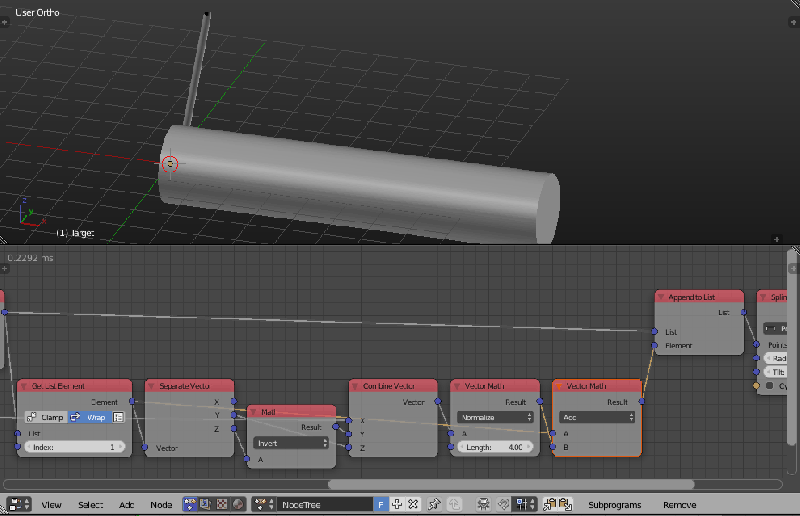The image size is (800, 516).
Task: Select the Animation Nodes tree type icon
Action: [190, 504]
